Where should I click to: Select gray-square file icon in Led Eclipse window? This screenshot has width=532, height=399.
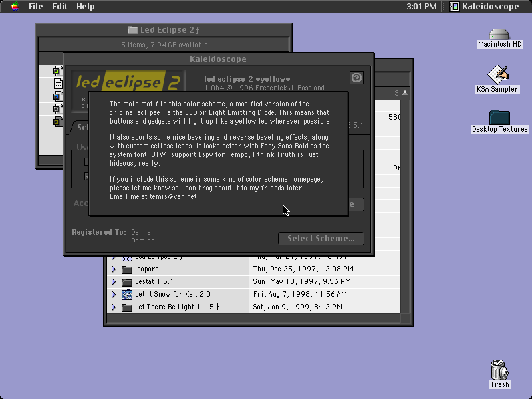coord(57,109)
